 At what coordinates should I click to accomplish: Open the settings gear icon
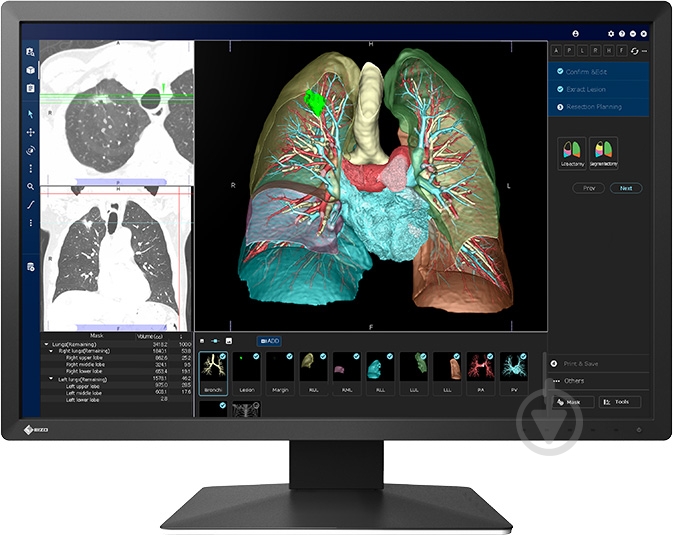pyautogui.click(x=611, y=33)
